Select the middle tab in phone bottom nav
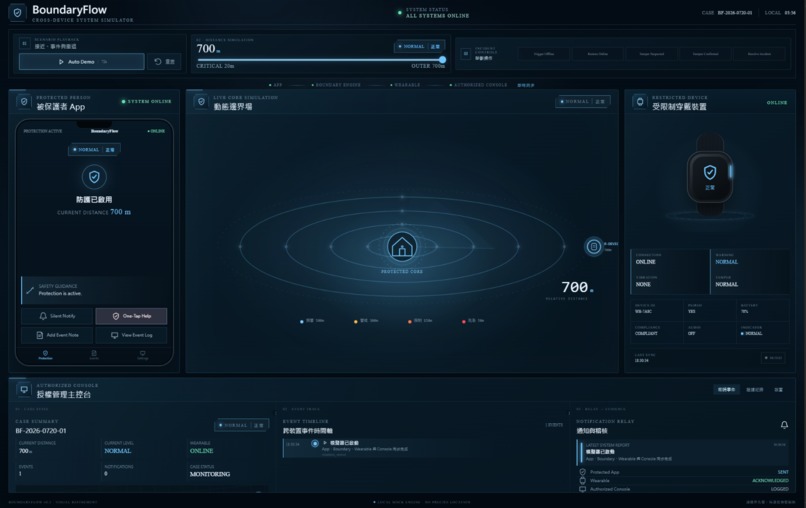Screen dimensions: 806x508 [94, 355]
